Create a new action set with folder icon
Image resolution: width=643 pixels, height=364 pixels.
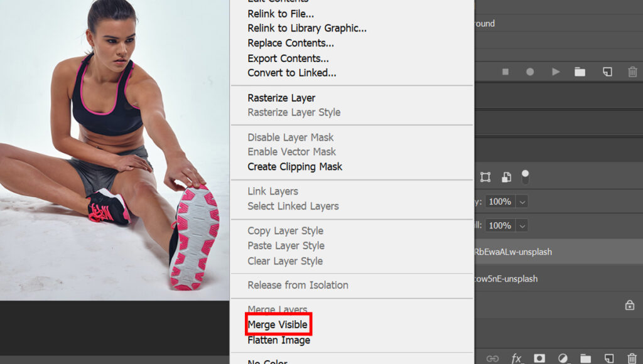(x=580, y=72)
